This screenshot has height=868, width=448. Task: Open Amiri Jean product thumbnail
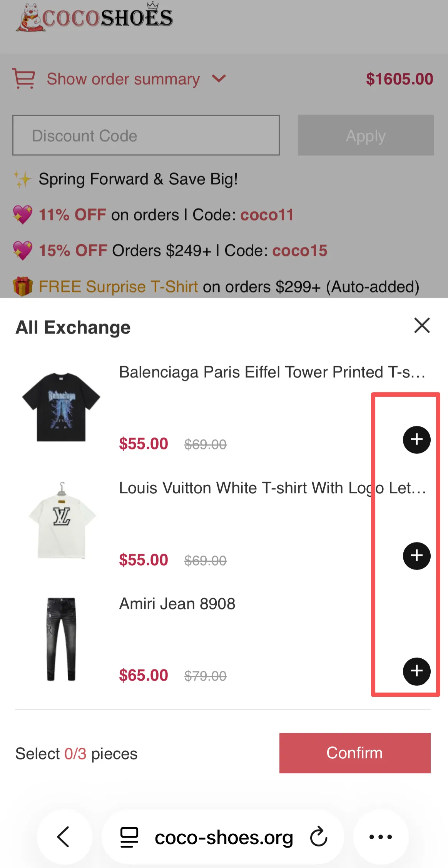point(61,639)
